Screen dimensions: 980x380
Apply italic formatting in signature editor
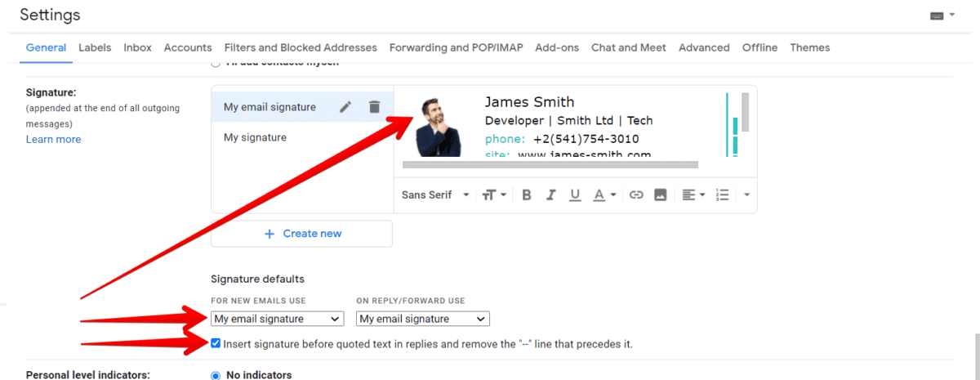click(550, 194)
